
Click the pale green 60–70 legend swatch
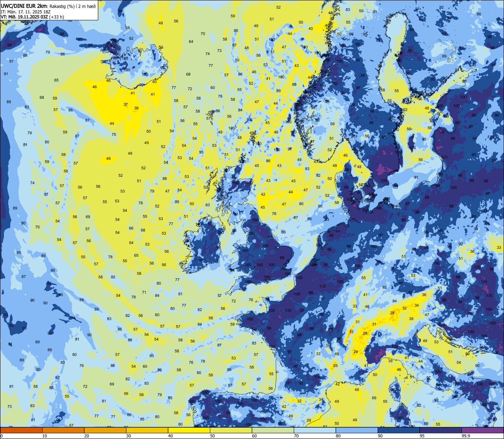pyautogui.click(x=273, y=430)
